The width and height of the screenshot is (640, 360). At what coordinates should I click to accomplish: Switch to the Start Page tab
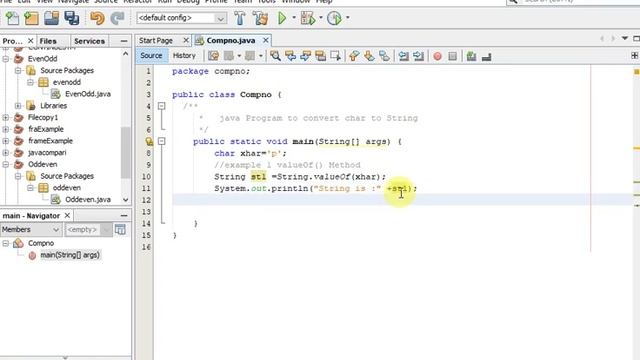156,40
